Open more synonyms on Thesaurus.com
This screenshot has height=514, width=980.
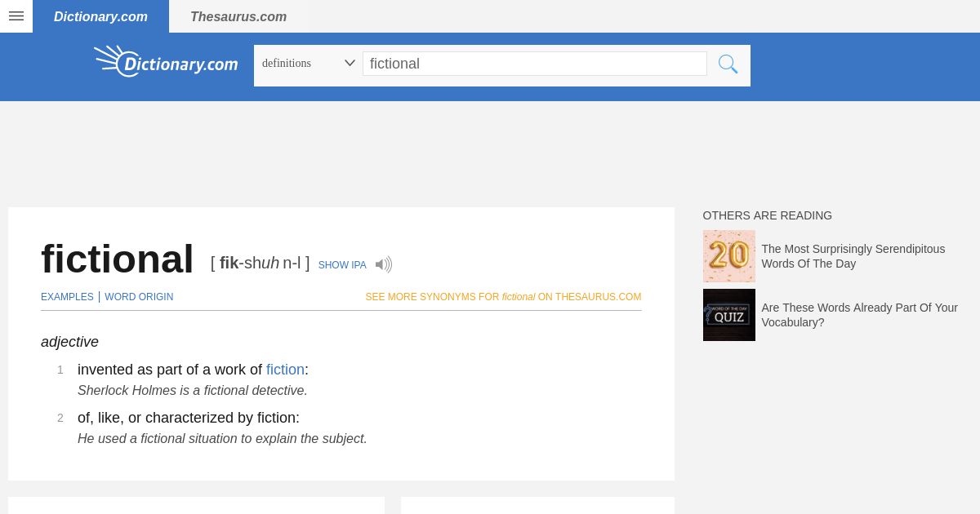[x=503, y=297]
